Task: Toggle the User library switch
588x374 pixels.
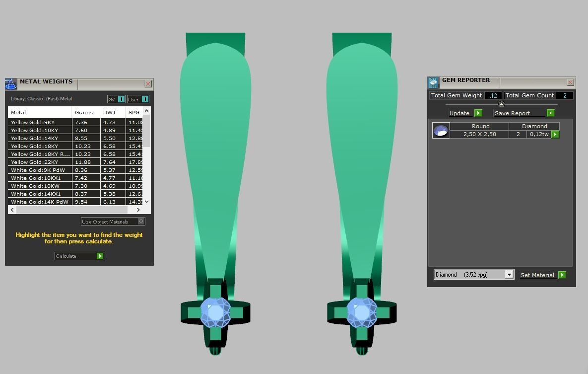Action: (145, 99)
